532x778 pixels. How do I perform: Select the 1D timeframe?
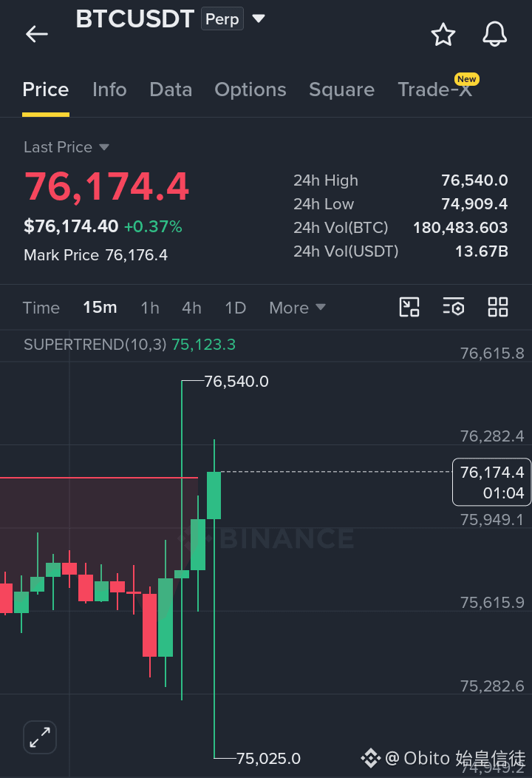pos(236,308)
